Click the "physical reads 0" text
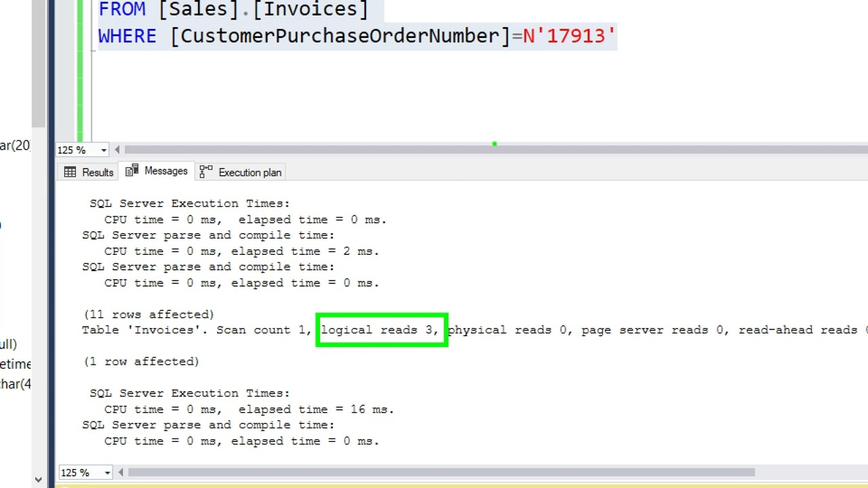 [x=507, y=330]
